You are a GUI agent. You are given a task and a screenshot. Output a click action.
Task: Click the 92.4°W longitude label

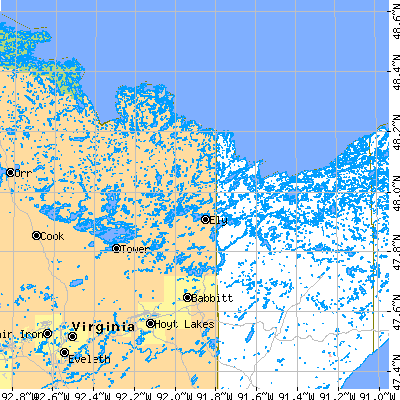[x=93, y=396]
